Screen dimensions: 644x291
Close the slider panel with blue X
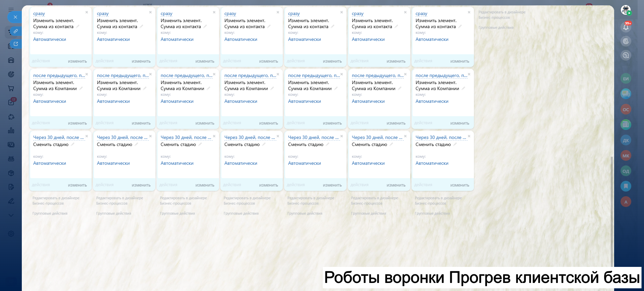(15, 17)
